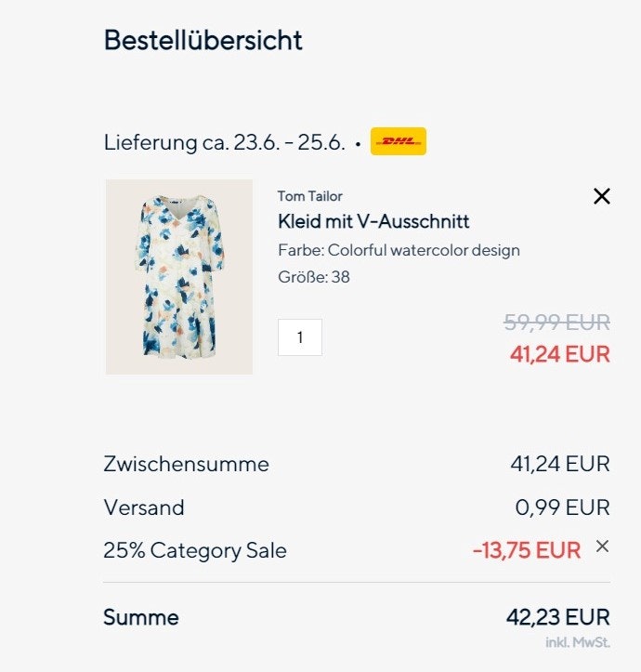Click the Summe total 42,23 EUR

click(x=557, y=617)
